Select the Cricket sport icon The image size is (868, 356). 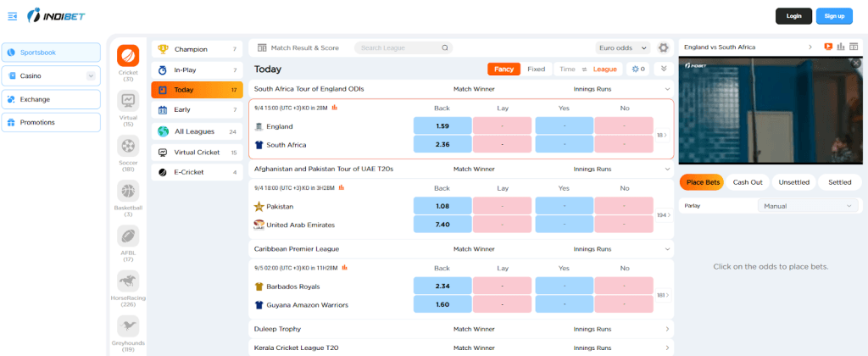[x=128, y=55]
